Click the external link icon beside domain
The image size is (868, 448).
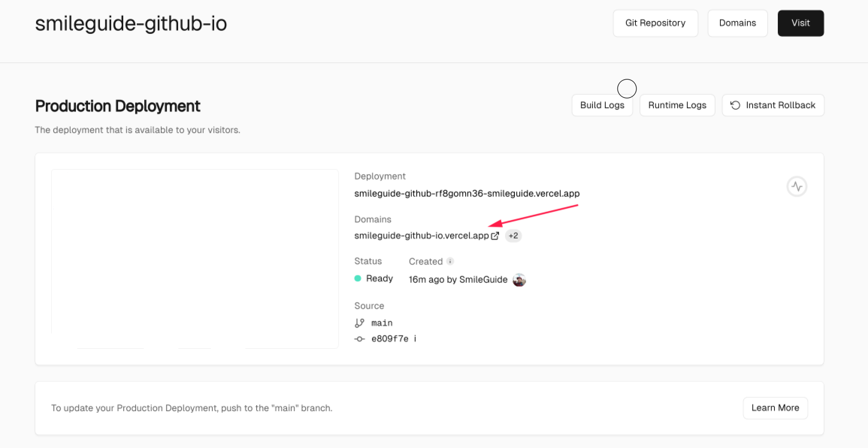pos(495,236)
